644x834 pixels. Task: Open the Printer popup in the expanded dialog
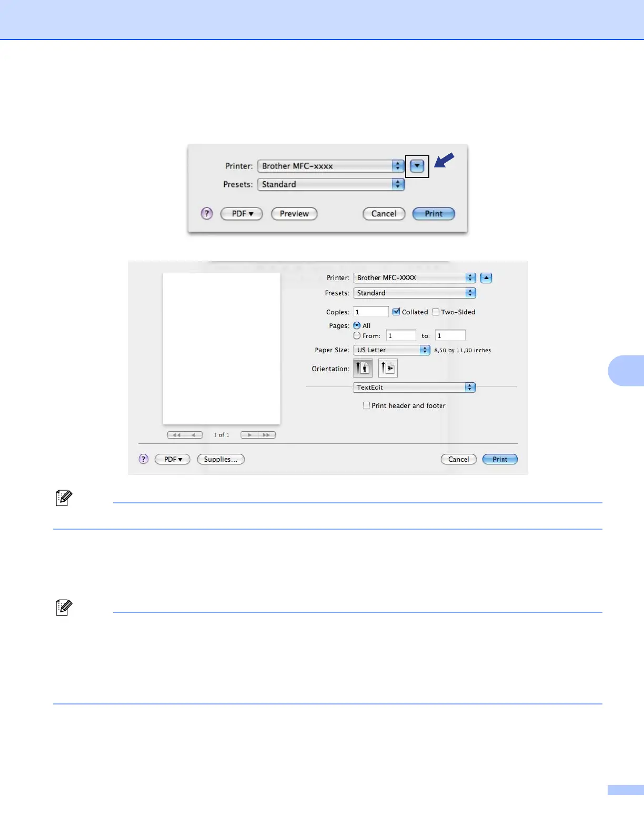(415, 277)
